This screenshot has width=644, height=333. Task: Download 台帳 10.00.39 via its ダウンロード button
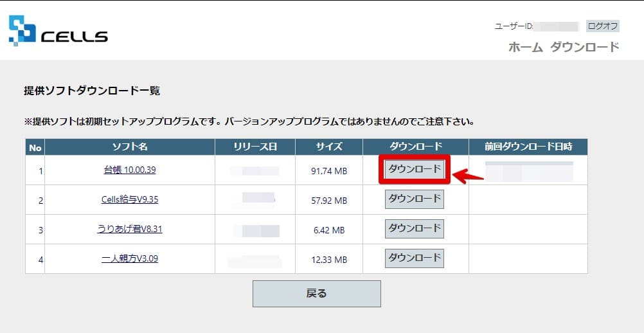coord(415,169)
